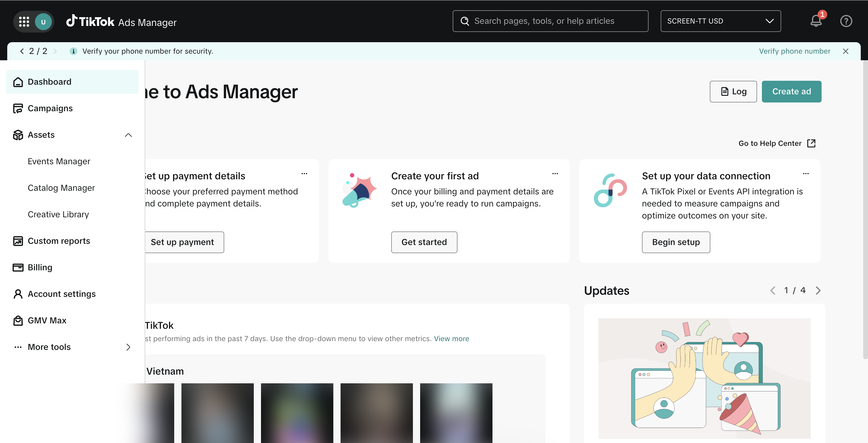Open options menu on Create your first ad card

pos(555,174)
